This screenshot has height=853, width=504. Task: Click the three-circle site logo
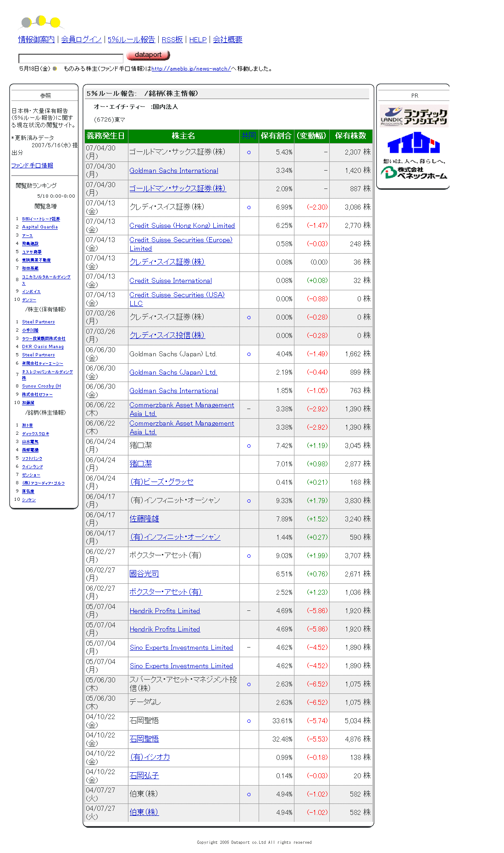tap(41, 22)
